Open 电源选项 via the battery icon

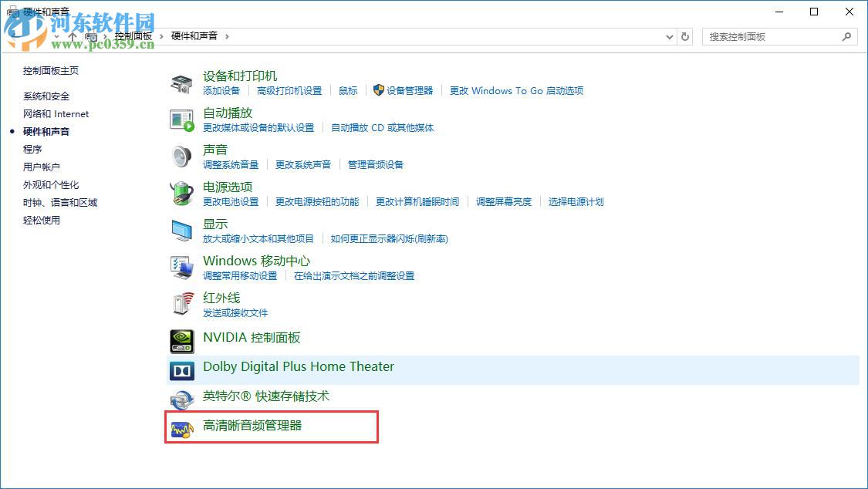[181, 194]
